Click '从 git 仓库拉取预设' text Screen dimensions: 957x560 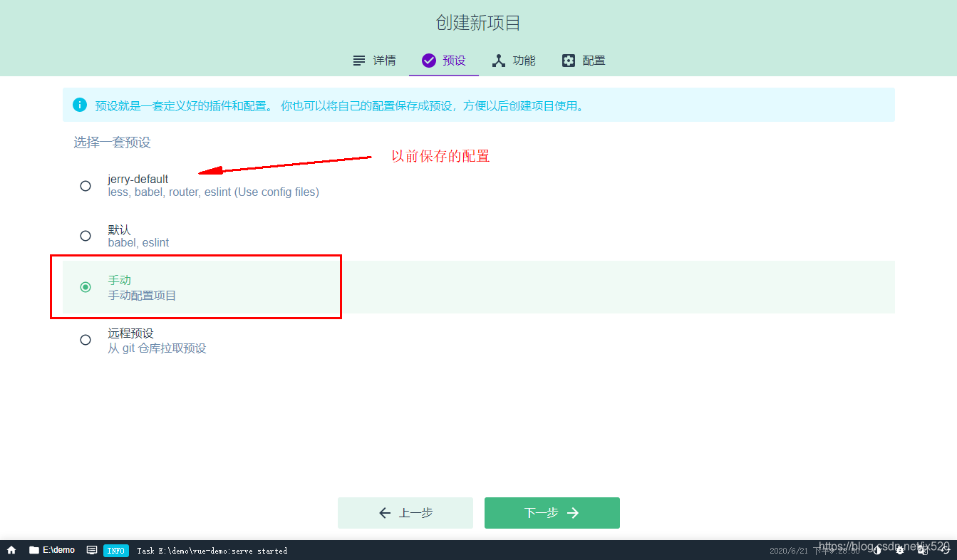[x=157, y=348]
